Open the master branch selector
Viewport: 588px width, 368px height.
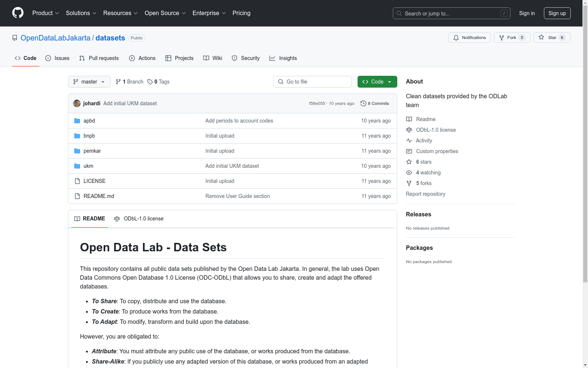tap(89, 82)
